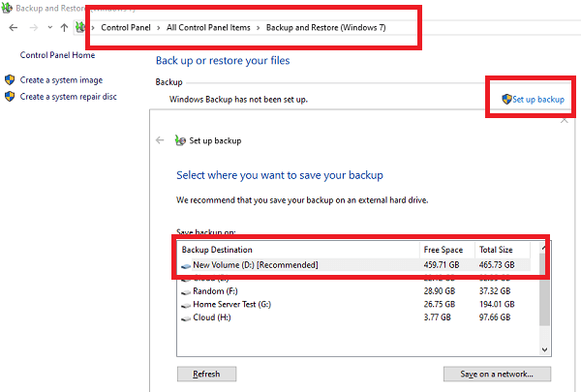Image resolution: width=581 pixels, height=392 pixels.
Task: Click drive icon for Home Server Test (G:)
Action: pyautogui.click(x=186, y=306)
